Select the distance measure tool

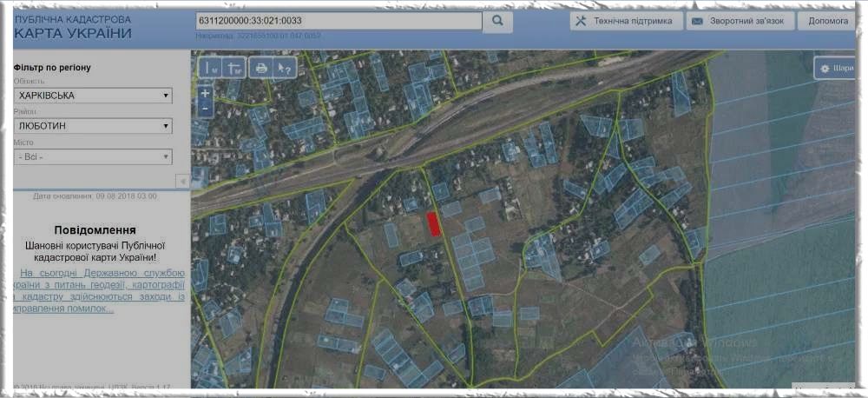coord(210,68)
